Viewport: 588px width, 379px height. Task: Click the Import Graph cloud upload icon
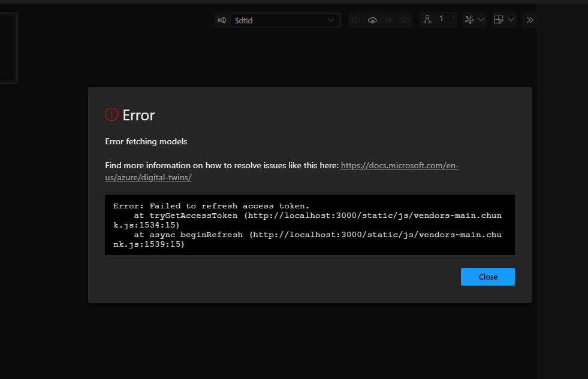372,20
